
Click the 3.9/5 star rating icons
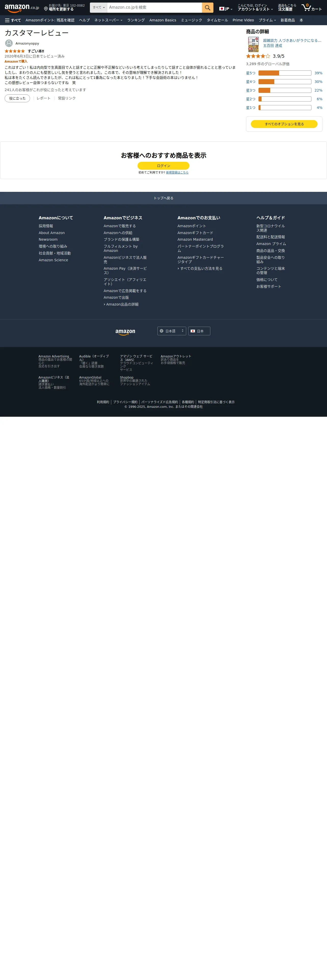258,56
